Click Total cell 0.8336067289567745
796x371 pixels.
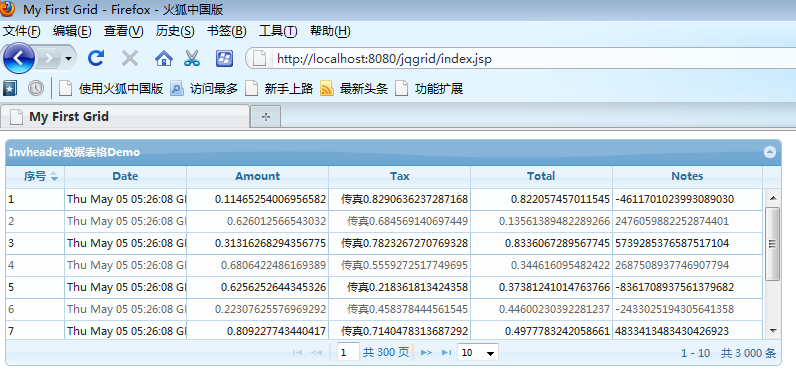541,243
